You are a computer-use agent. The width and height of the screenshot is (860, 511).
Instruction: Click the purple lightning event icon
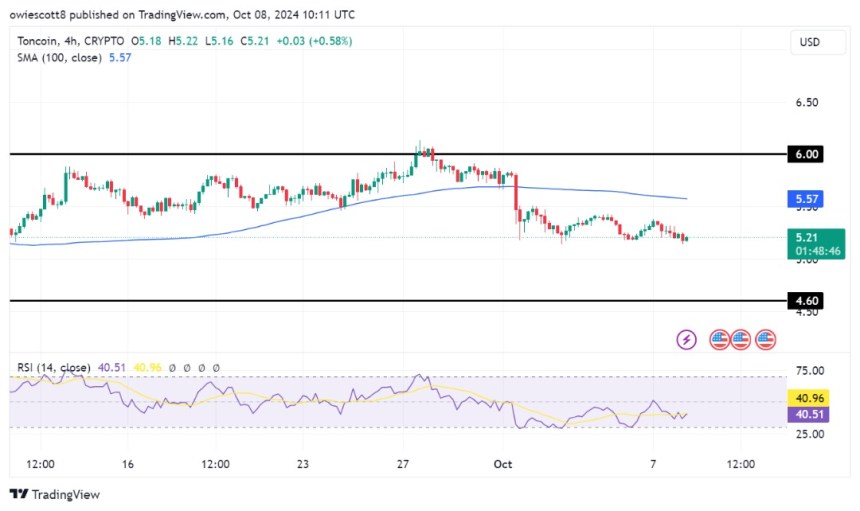click(x=687, y=339)
